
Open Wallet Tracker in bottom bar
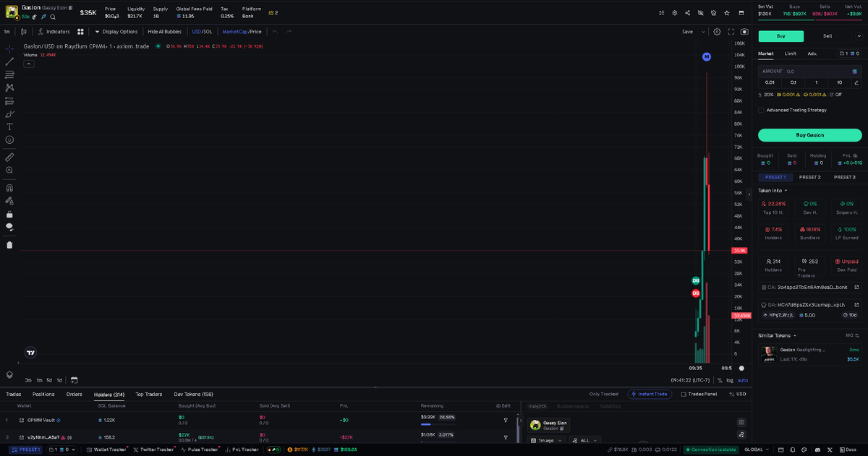(106, 449)
